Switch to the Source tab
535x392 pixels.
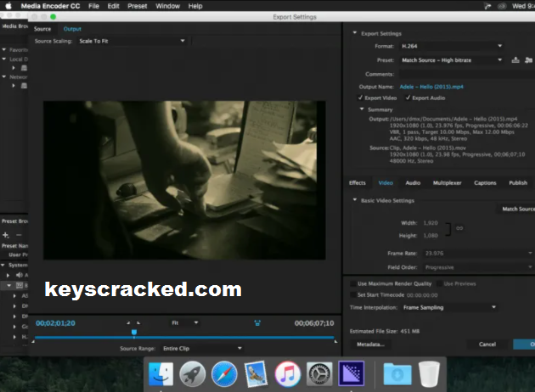(x=42, y=29)
